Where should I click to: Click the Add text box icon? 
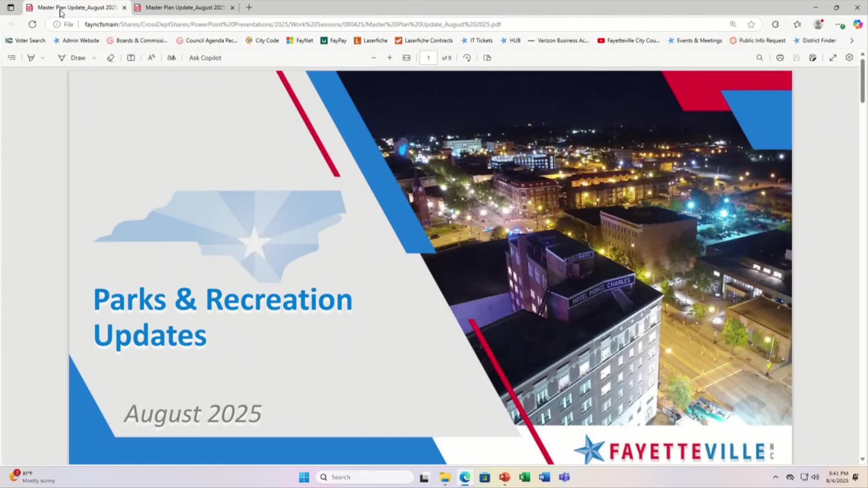pos(131,58)
